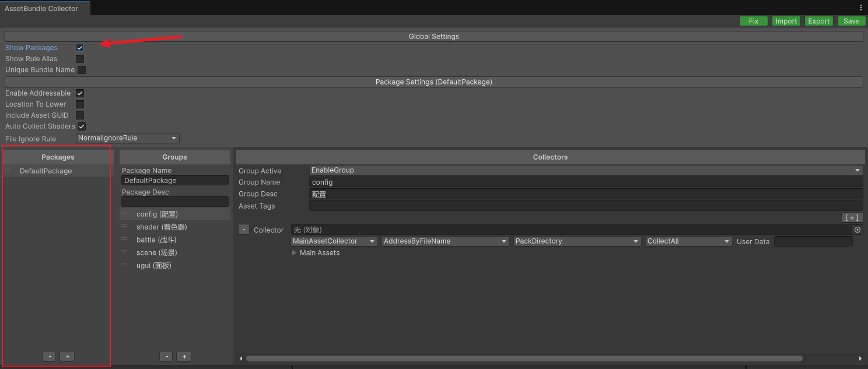This screenshot has width=868, height=369.
Task: Select the battle (战斗) group
Action: tap(175, 240)
